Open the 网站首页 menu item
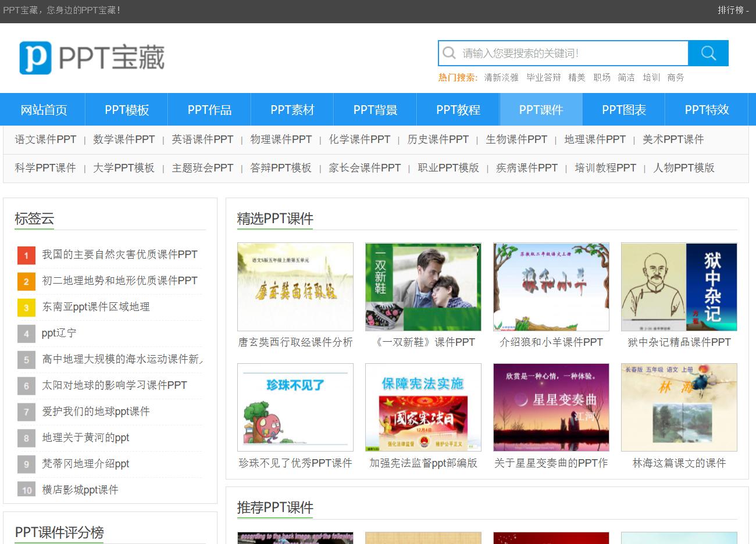 coord(43,109)
